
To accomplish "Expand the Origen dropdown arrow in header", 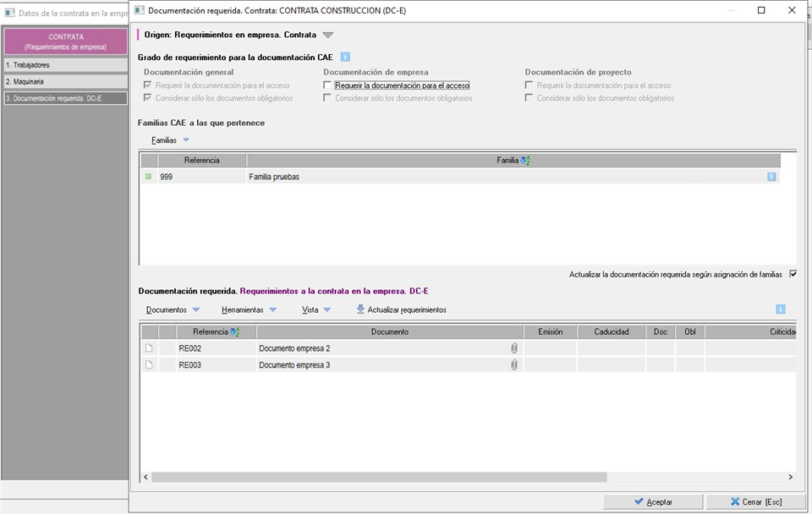I will pos(328,36).
